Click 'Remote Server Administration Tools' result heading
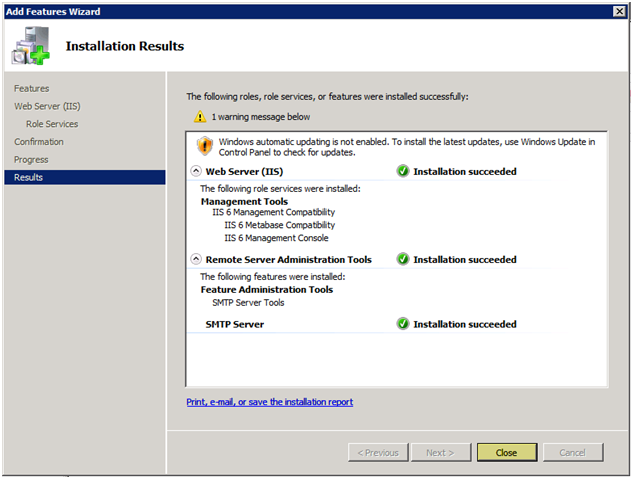 tap(289, 259)
